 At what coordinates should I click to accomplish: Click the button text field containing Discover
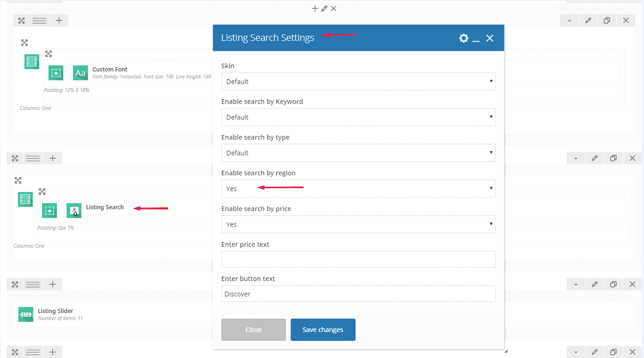(358, 294)
